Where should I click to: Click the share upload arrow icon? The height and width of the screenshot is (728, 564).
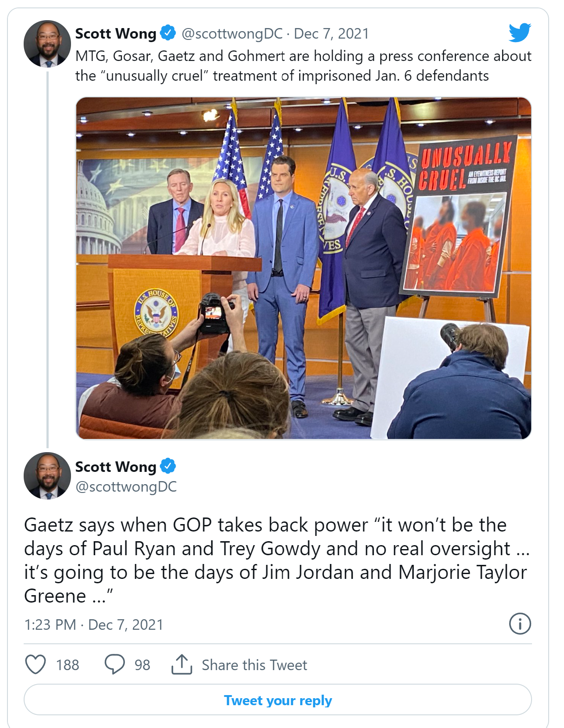(182, 664)
